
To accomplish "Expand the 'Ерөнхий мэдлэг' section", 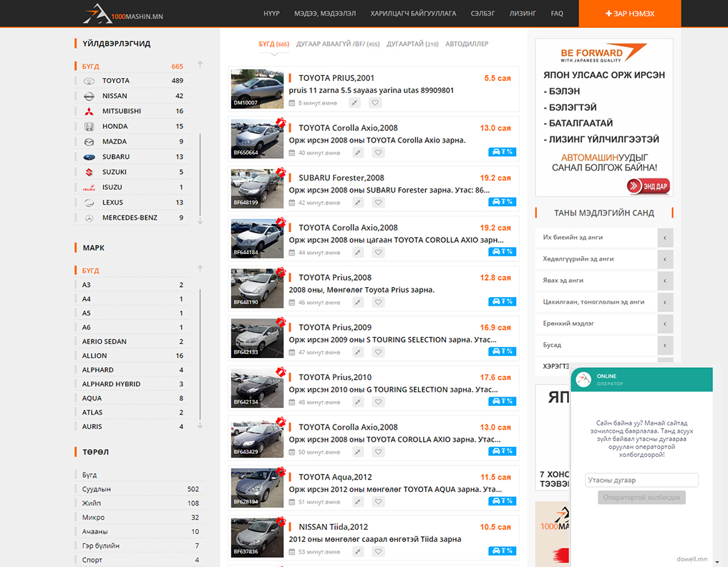I will pos(665,324).
